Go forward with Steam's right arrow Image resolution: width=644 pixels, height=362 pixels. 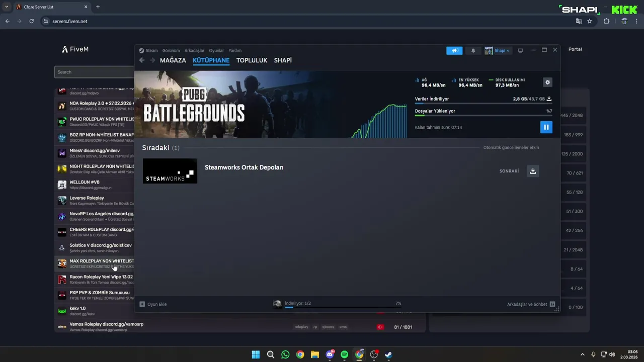click(x=153, y=60)
